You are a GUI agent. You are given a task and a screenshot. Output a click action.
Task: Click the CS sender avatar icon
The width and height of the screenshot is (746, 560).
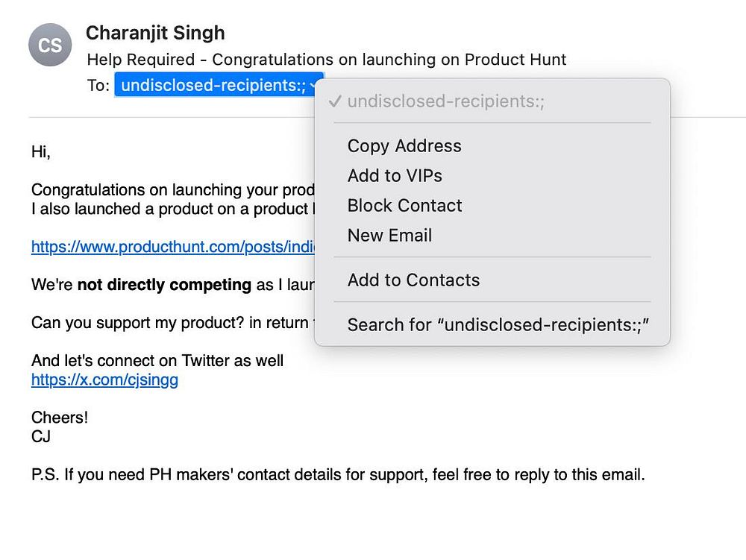click(50, 45)
